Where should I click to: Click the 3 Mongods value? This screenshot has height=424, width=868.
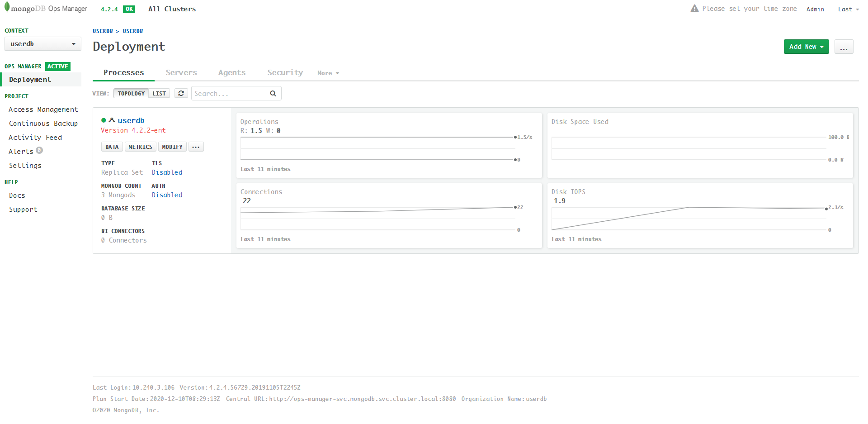[118, 195]
